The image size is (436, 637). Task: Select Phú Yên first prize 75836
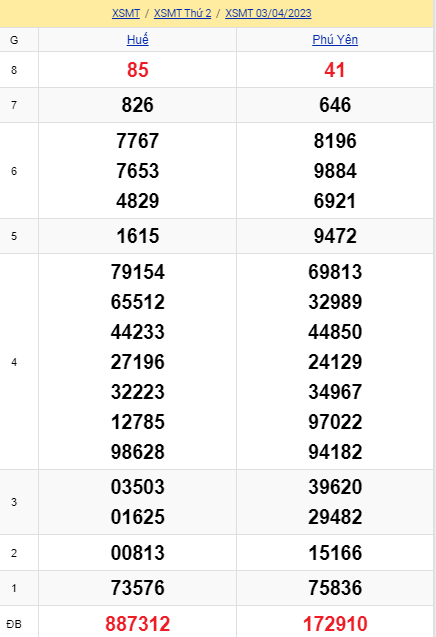click(x=335, y=588)
